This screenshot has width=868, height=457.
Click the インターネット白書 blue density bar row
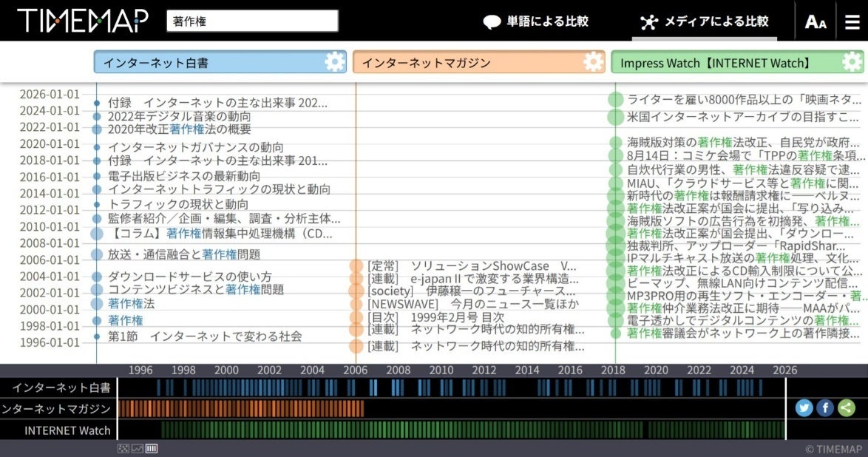[451, 387]
